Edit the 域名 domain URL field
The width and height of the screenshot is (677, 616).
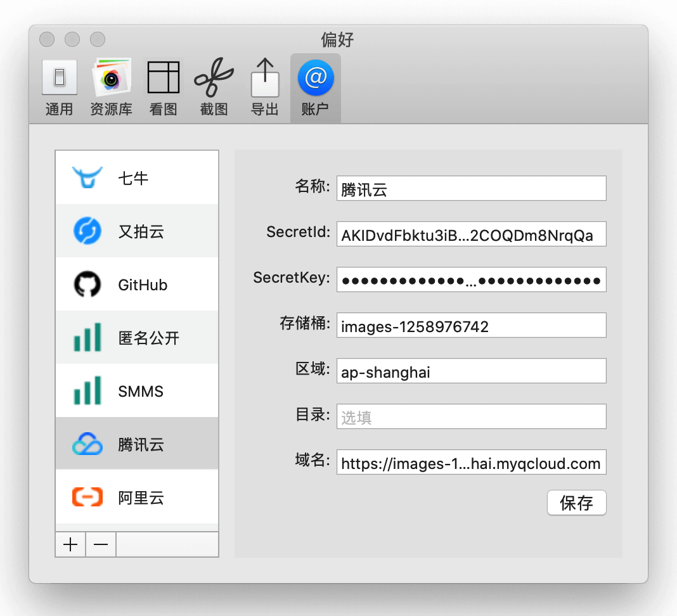[x=472, y=463]
